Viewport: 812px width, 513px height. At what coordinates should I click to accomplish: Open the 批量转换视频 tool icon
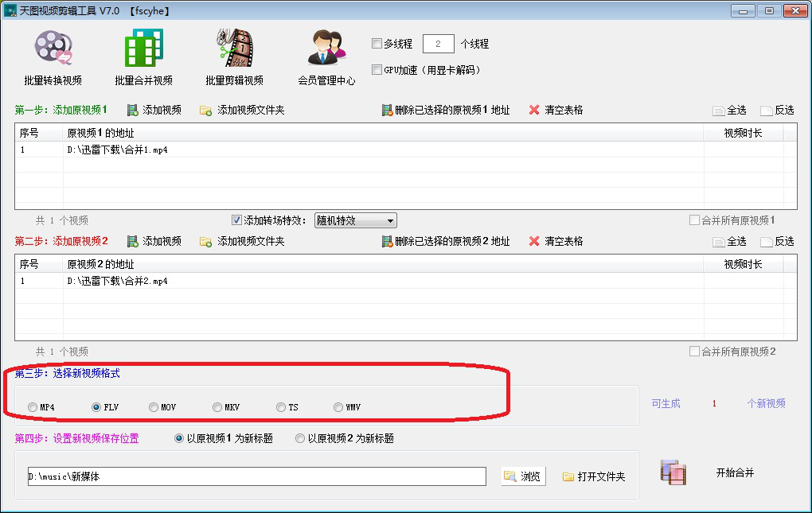[53, 48]
